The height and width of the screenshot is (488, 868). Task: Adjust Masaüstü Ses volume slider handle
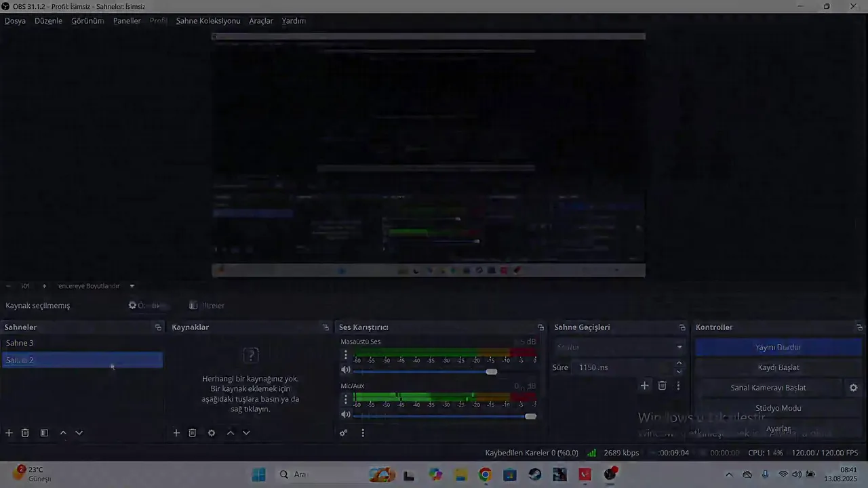point(492,371)
